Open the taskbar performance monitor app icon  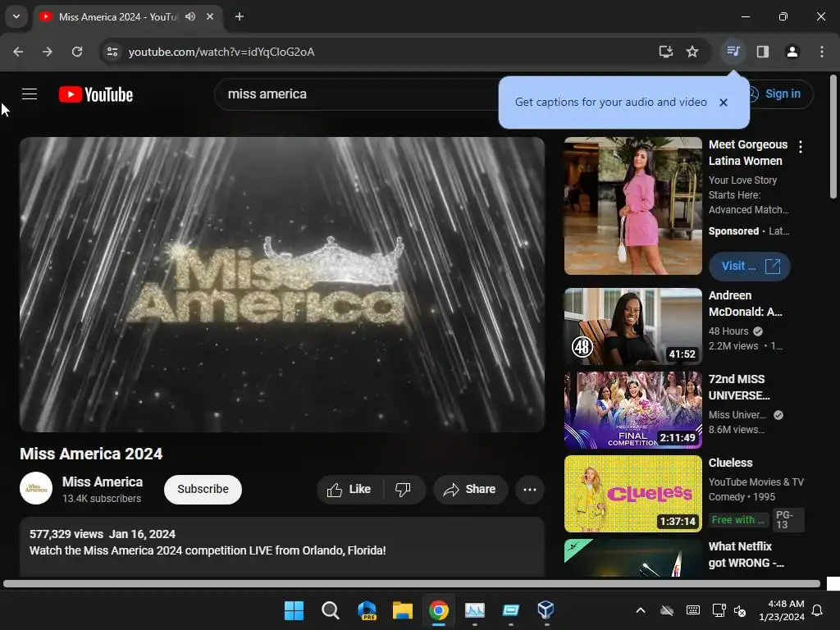click(x=475, y=610)
